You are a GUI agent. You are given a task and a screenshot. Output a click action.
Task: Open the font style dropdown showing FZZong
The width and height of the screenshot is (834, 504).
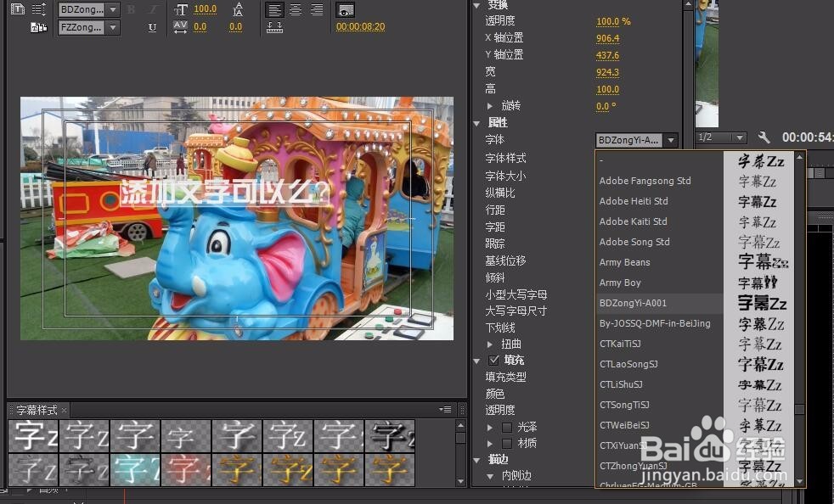coord(89,27)
